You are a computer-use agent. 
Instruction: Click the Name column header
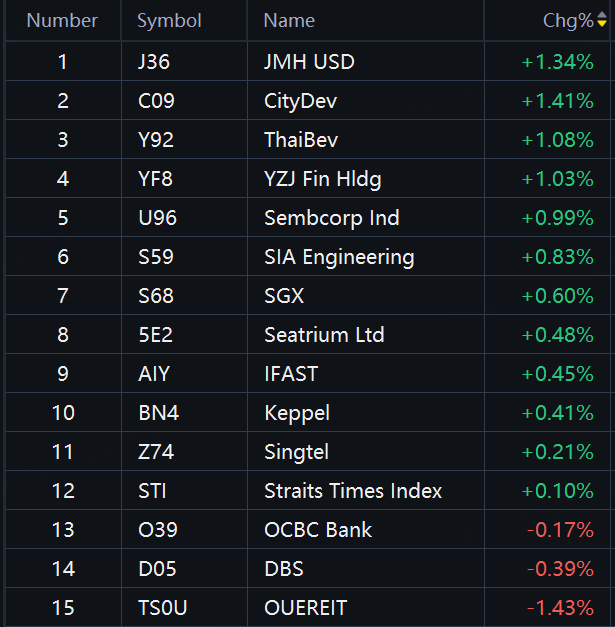coord(288,20)
